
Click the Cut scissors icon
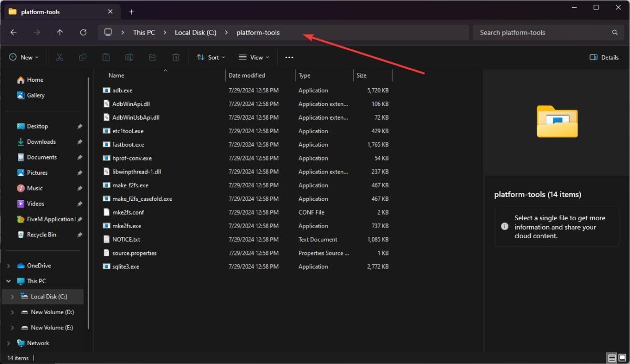59,57
